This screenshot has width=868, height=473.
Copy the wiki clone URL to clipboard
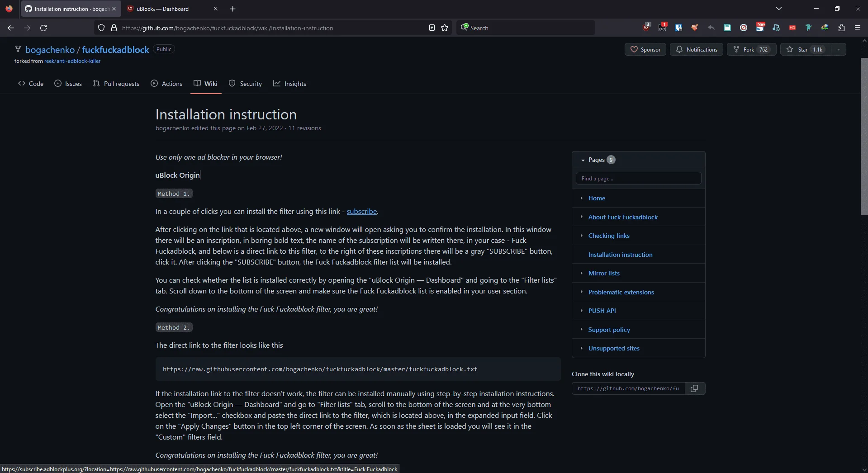click(695, 388)
